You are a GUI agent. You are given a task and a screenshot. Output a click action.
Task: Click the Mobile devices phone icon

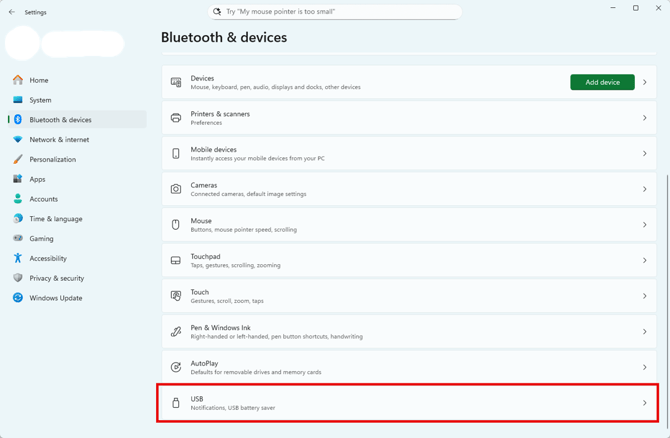click(176, 153)
